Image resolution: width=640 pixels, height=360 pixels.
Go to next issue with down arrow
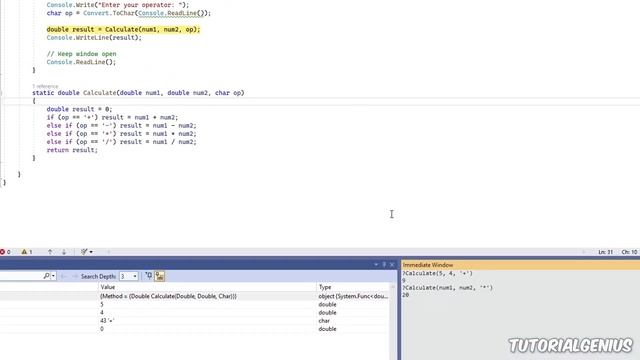[x=64, y=252]
